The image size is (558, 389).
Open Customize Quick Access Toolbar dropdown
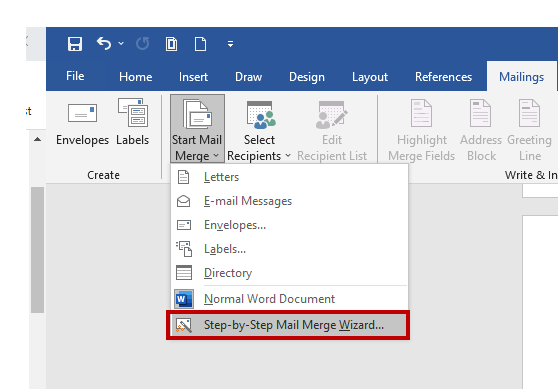(x=230, y=44)
